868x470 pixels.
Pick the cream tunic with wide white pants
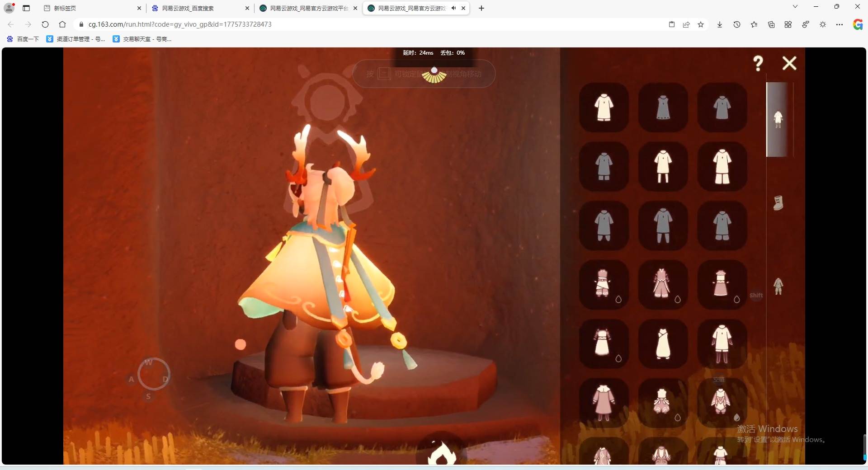[722, 166]
